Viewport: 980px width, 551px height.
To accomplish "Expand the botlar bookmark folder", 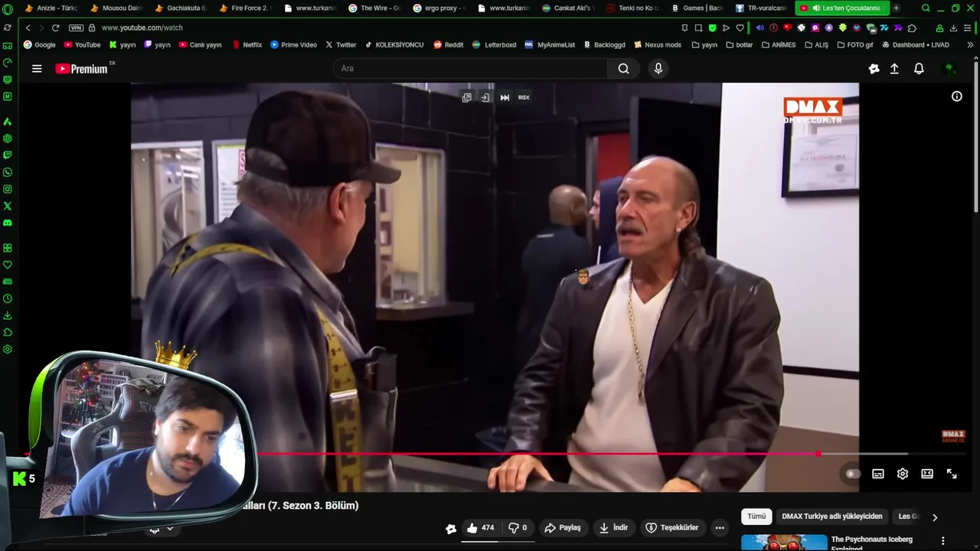I will pyautogui.click(x=739, y=44).
